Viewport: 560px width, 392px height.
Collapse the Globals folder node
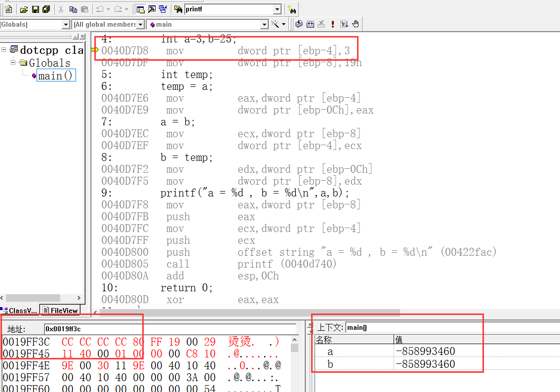[x=14, y=63]
